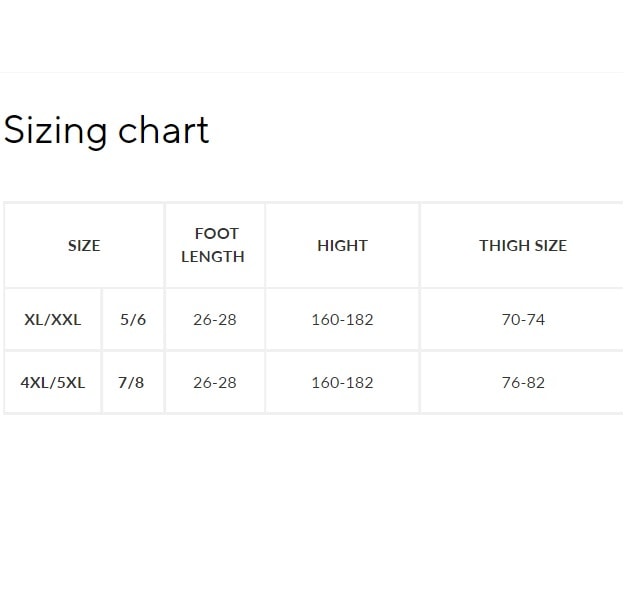
Task: Click height 160-182 in 4XL/5XL row
Action: point(342,382)
